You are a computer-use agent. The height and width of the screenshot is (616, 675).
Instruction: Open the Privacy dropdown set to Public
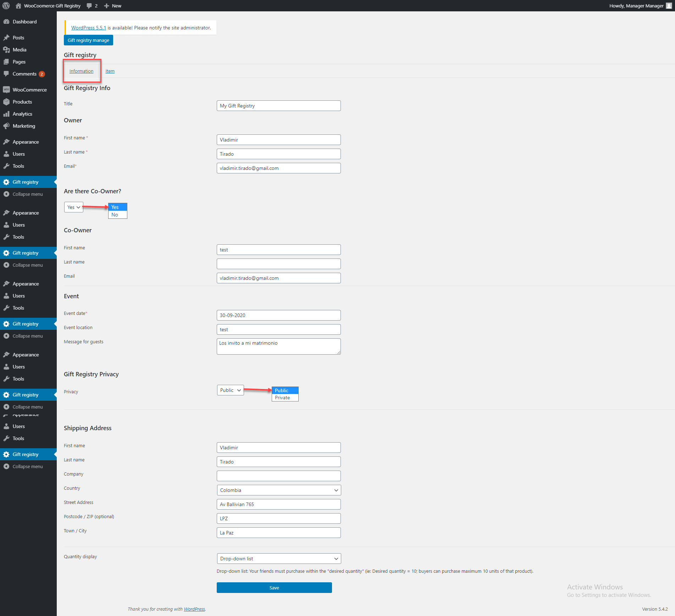230,390
